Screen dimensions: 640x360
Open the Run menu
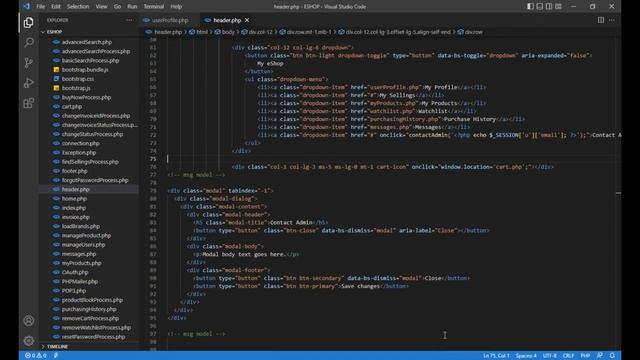point(132,7)
